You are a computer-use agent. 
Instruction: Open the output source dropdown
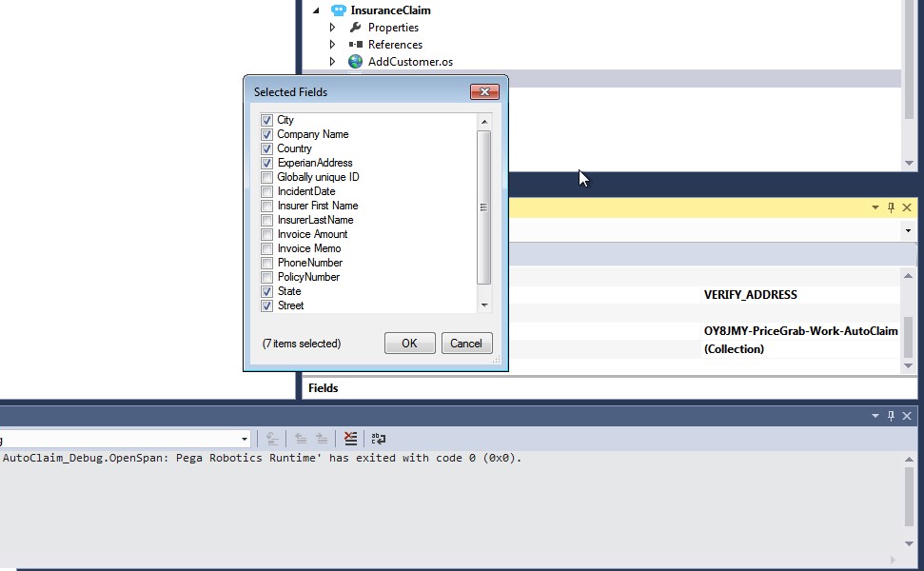244,439
